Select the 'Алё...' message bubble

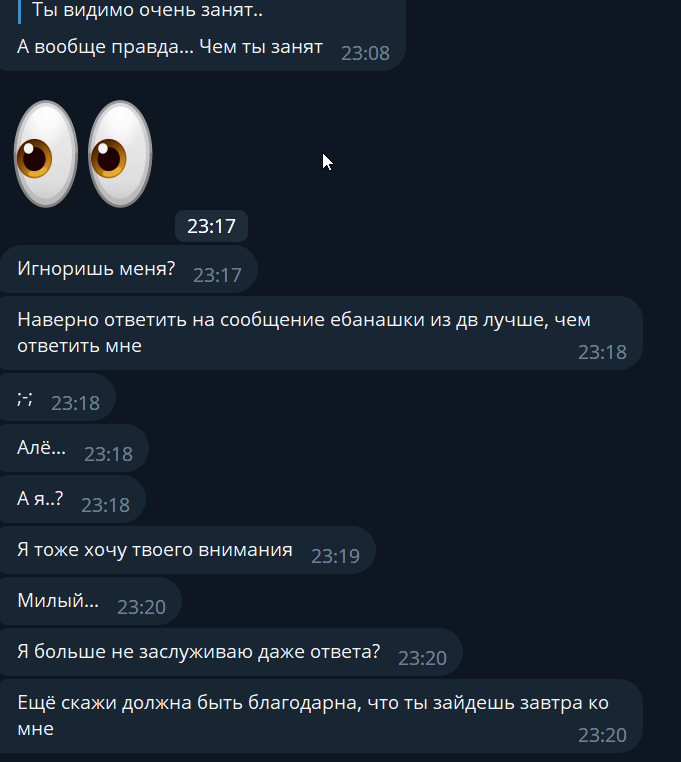74,448
